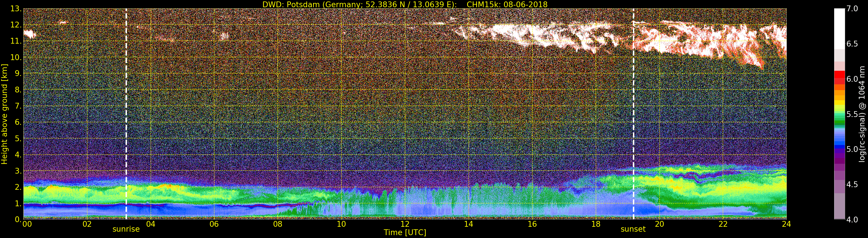Click the colorbar value '5.0'
This screenshot has width=868, height=238.
point(852,149)
